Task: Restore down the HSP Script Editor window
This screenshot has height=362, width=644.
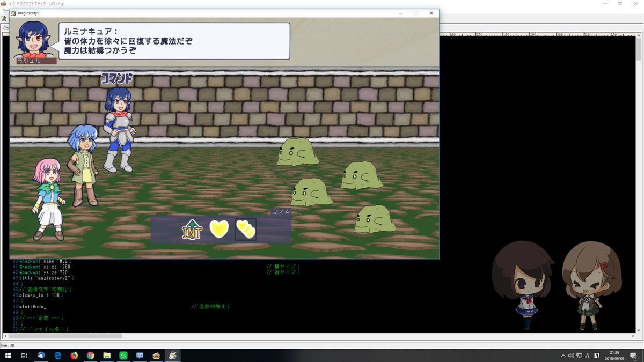Action: pos(620,3)
